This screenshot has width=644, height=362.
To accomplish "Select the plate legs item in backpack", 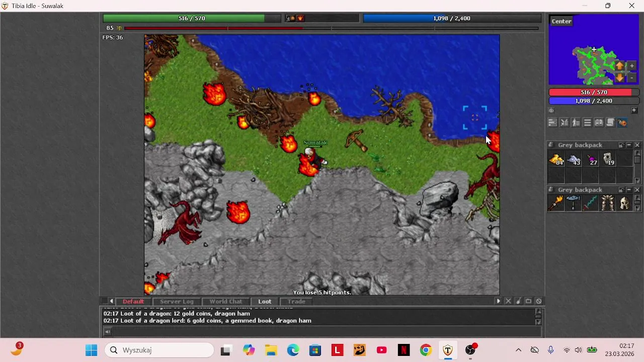I will (608, 203).
